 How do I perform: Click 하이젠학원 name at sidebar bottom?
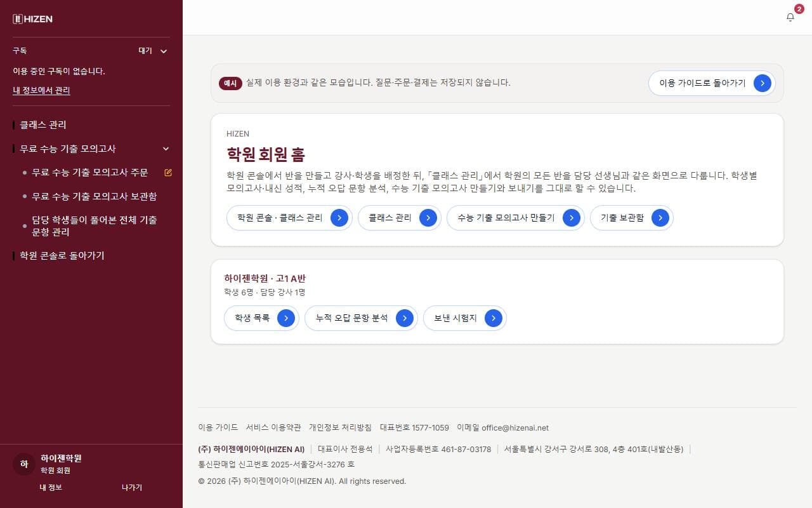click(x=61, y=458)
